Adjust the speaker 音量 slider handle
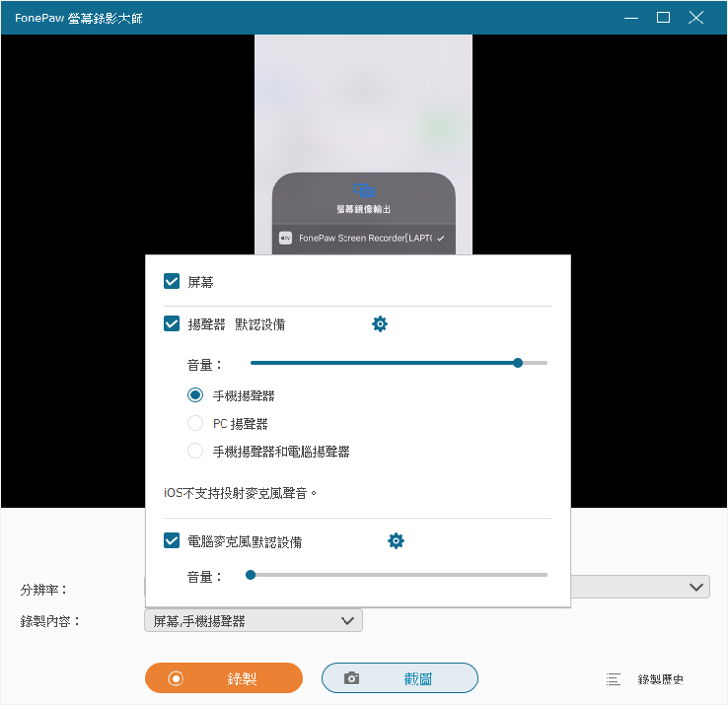This screenshot has width=728, height=705. click(x=518, y=363)
